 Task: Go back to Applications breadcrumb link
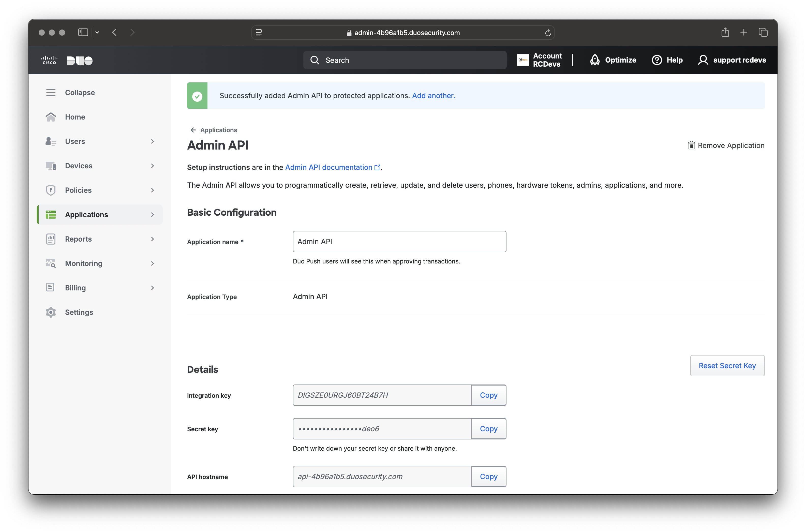[218, 130]
